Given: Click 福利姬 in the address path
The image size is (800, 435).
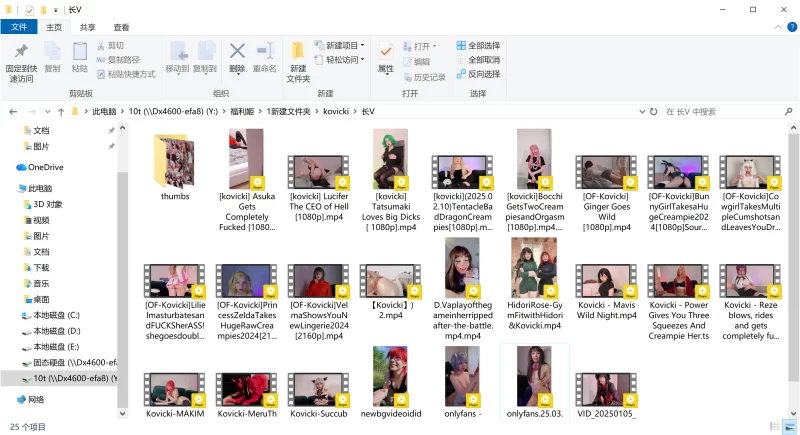Looking at the screenshot, I should (x=242, y=112).
